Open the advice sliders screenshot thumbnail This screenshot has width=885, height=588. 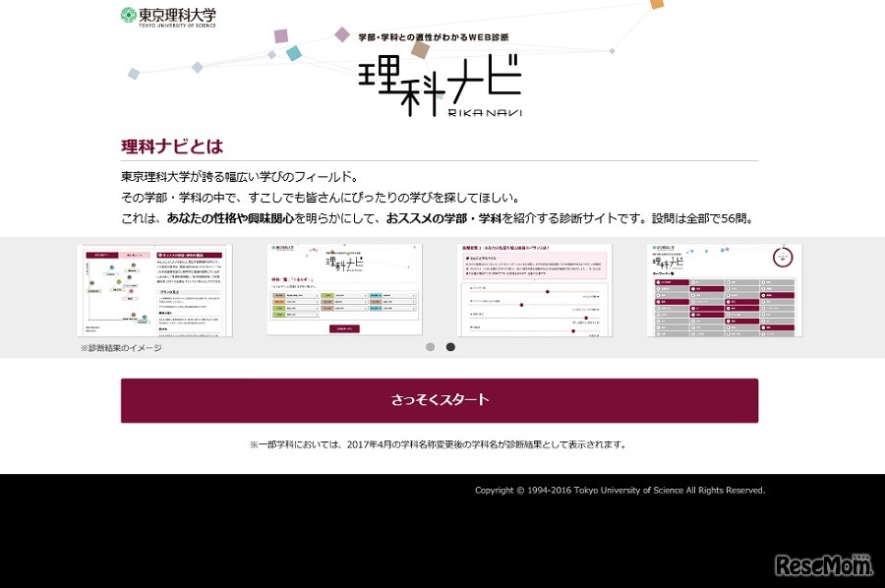coord(535,289)
